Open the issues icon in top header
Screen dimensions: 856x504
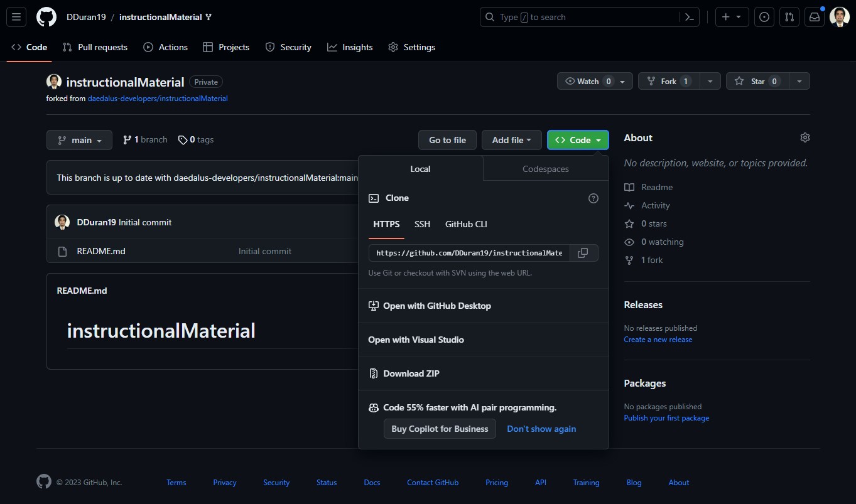(764, 17)
